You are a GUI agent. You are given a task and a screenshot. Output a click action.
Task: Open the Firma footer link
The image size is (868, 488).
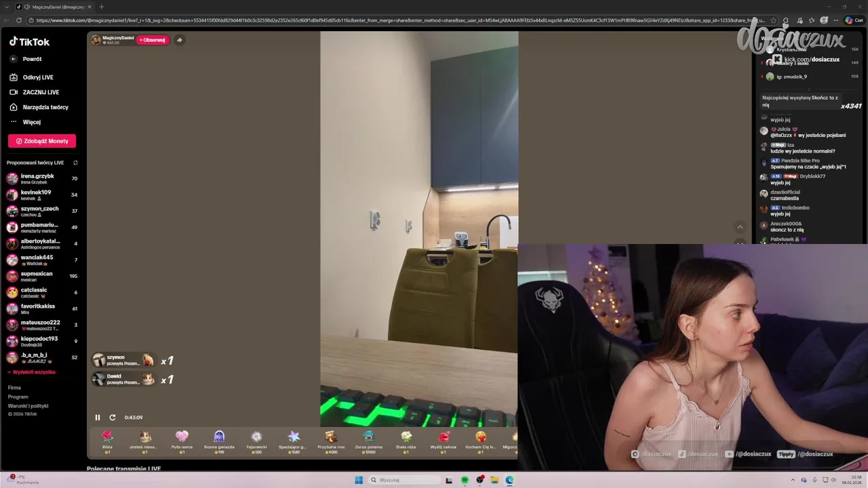pos(14,388)
